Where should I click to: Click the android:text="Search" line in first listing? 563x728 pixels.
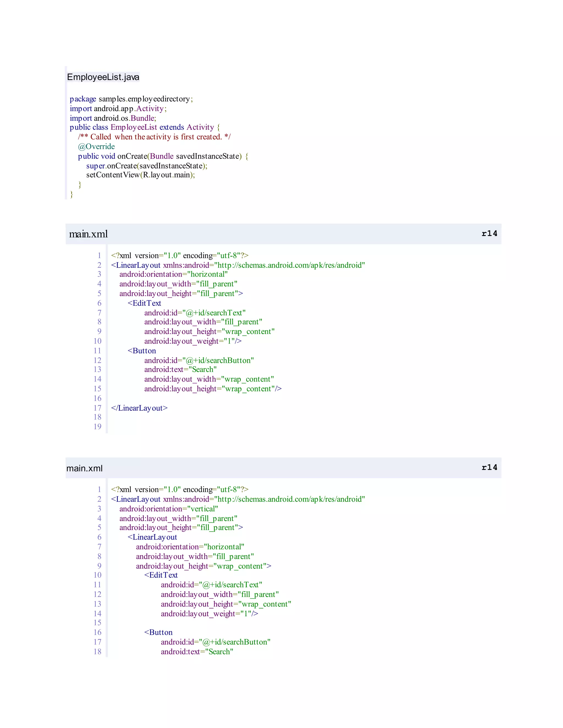(180, 369)
